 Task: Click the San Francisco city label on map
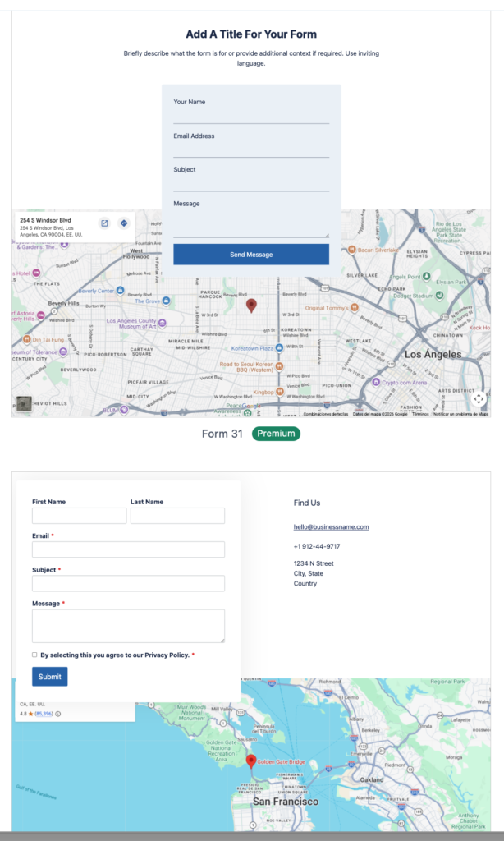click(x=285, y=802)
